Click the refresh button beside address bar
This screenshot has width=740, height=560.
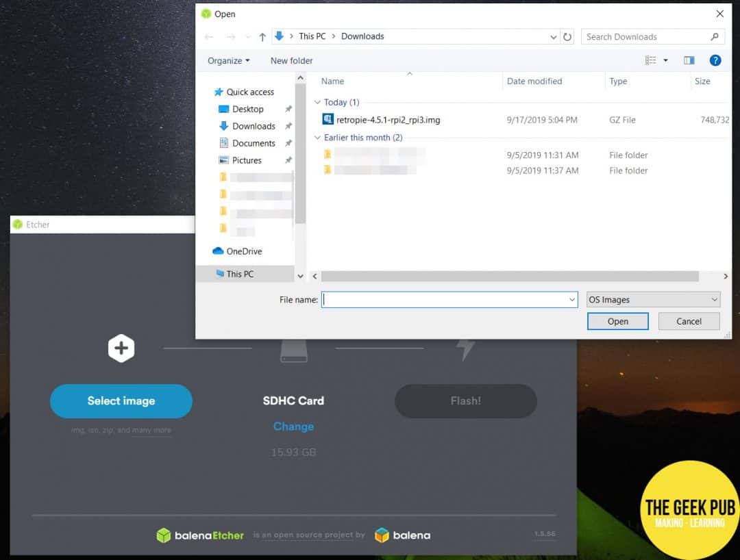[567, 37]
